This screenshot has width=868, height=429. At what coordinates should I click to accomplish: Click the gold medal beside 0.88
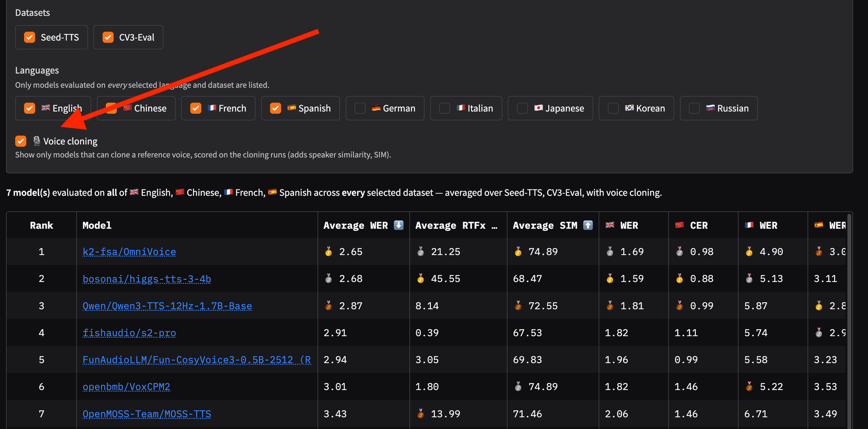680,278
